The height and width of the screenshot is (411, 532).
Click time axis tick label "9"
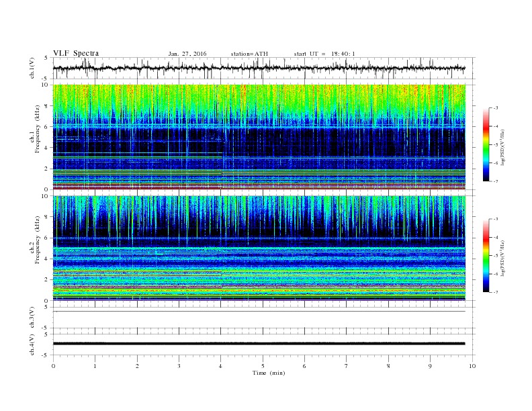tap(430, 366)
